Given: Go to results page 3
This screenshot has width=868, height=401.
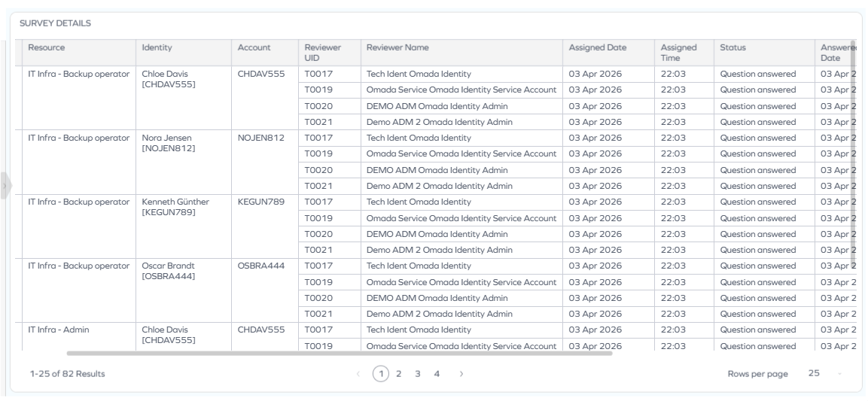Looking at the screenshot, I should click(x=417, y=374).
